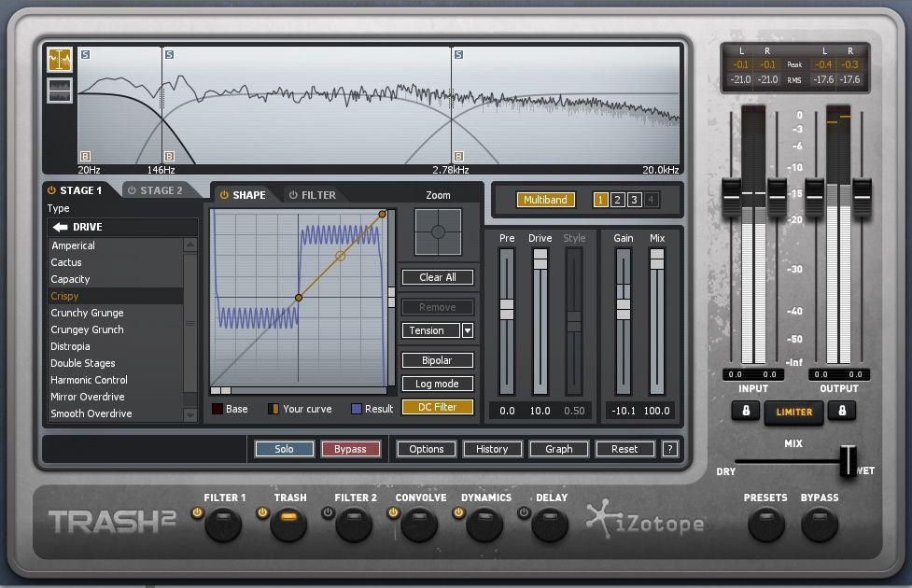Toggle Filter 1 module power
This screenshot has height=588, width=912.
197,512
